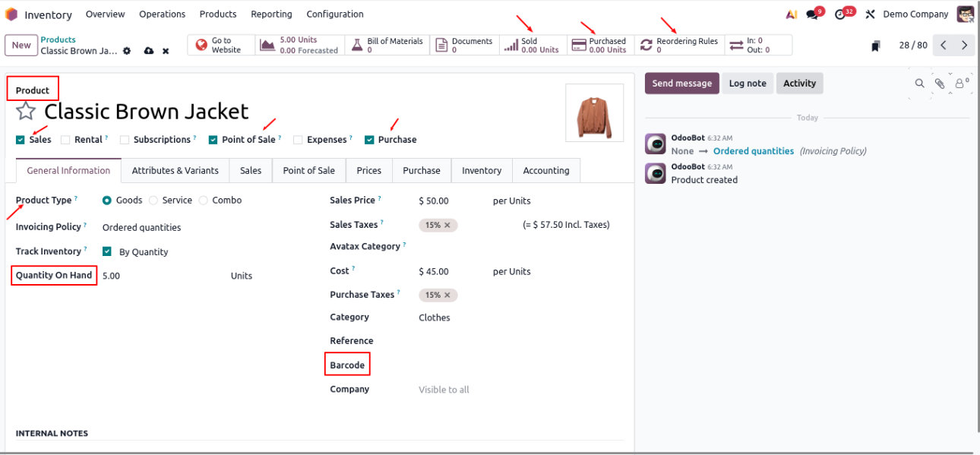
Task: Go to next record arrow
Action: coord(964,46)
